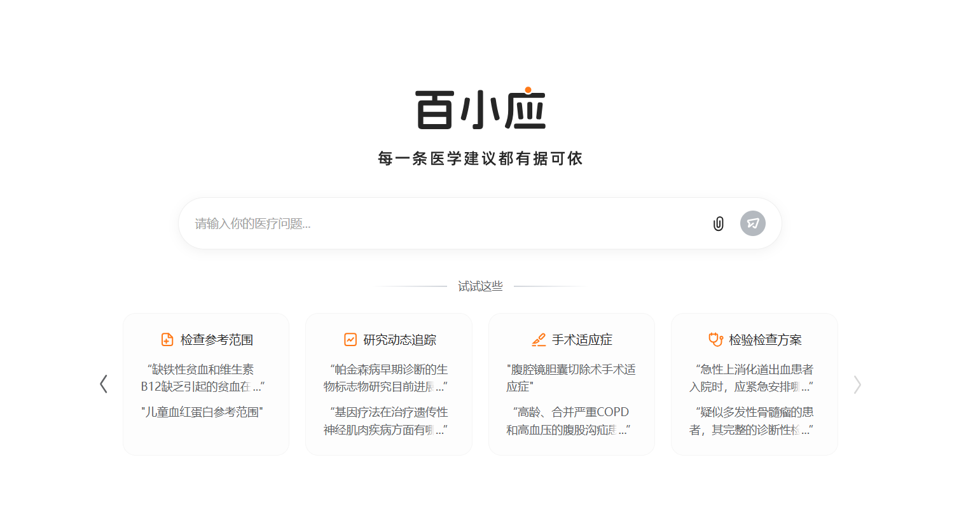Click the 百小应 logo
This screenshot has width=980, height=530.
point(480,109)
